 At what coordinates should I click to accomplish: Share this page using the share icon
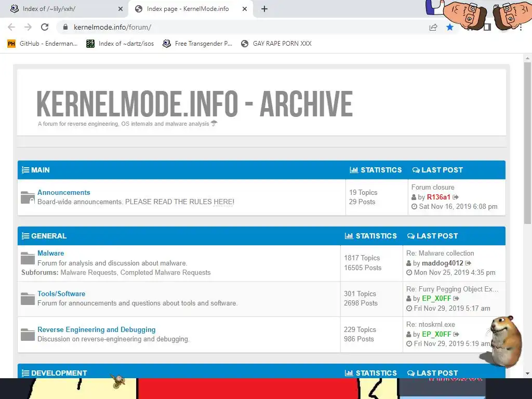(x=433, y=27)
